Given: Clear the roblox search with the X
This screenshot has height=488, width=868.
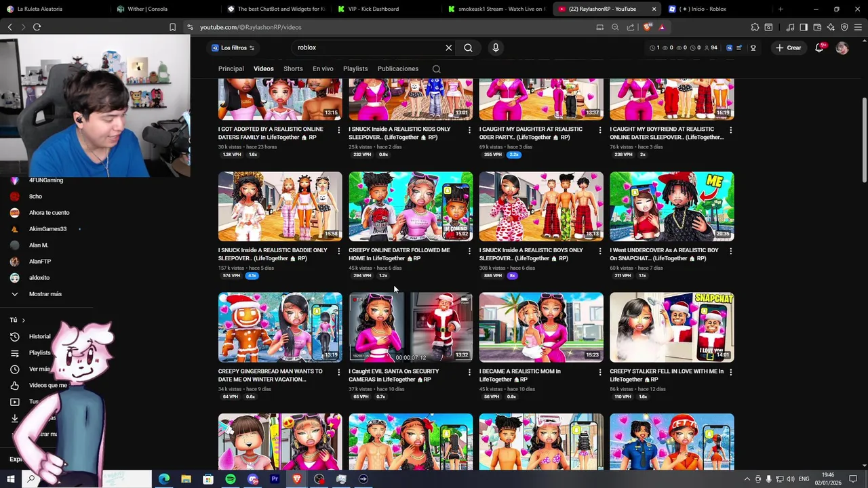Looking at the screenshot, I should point(448,47).
